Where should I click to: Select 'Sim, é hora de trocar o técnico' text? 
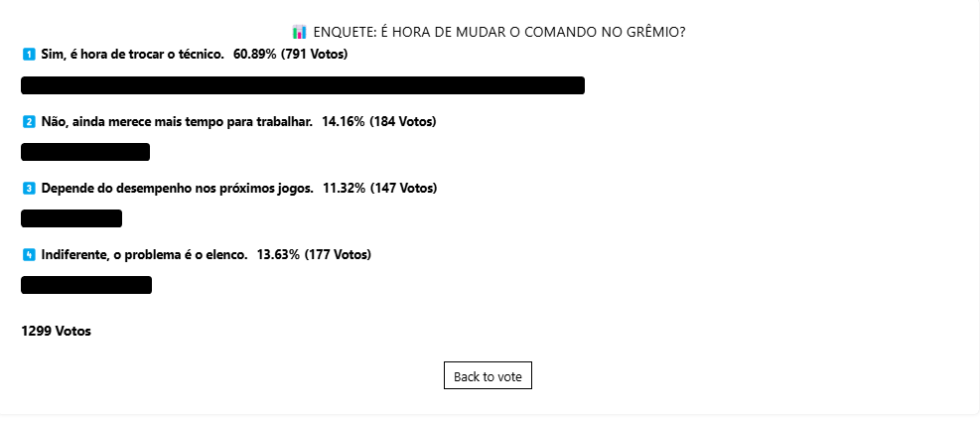point(132,55)
